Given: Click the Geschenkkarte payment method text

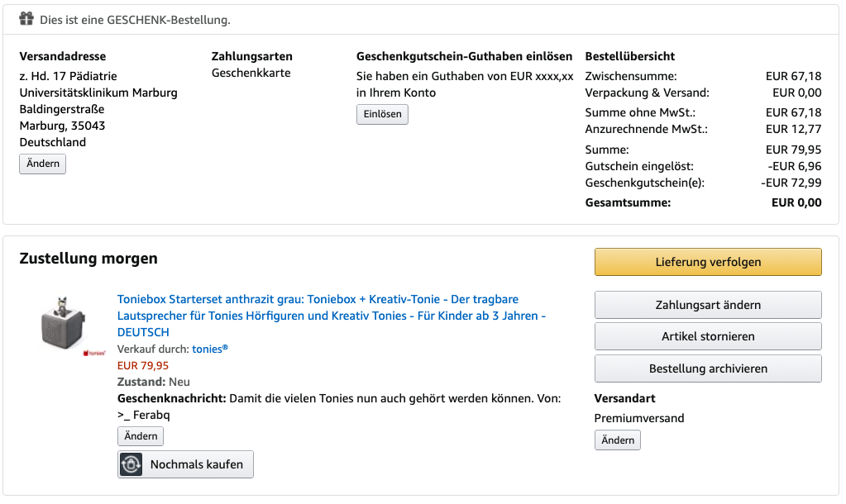Looking at the screenshot, I should (251, 73).
